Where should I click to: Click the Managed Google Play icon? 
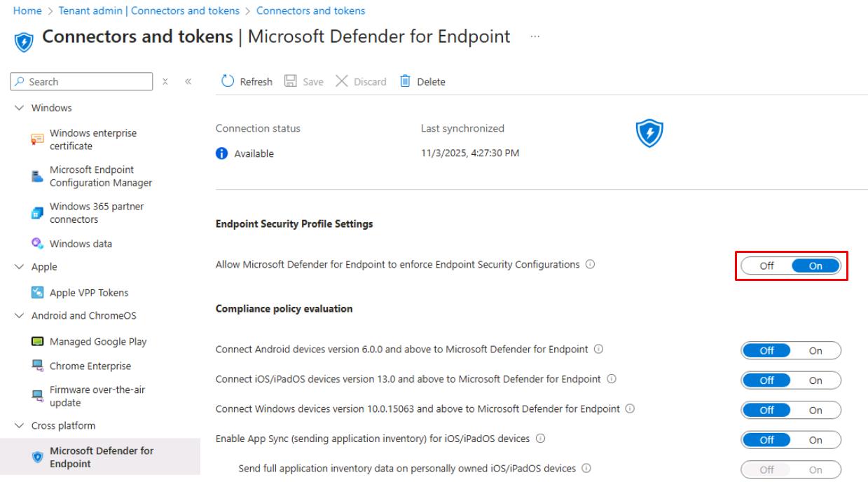tap(38, 342)
